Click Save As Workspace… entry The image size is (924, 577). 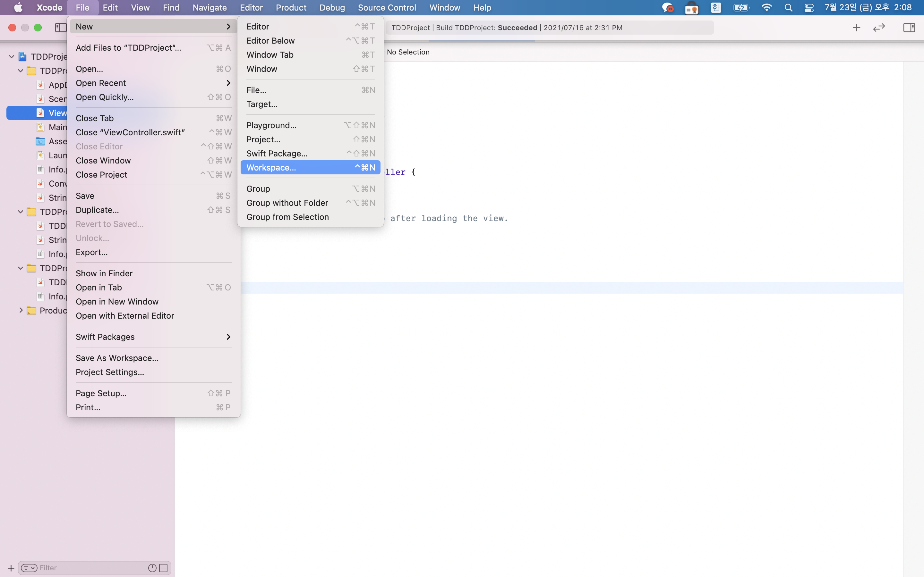pyautogui.click(x=117, y=358)
